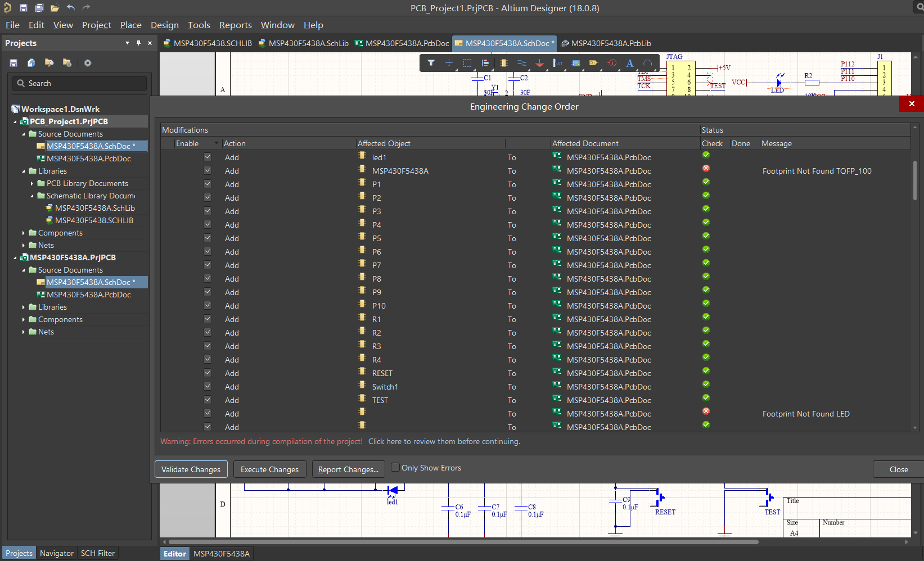
Task: Collapse the Schematic Library Documents folder
Action: click(32, 196)
